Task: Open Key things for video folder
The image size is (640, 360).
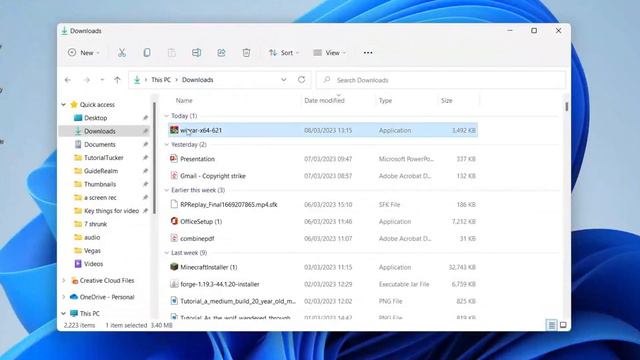Action: pos(111,211)
